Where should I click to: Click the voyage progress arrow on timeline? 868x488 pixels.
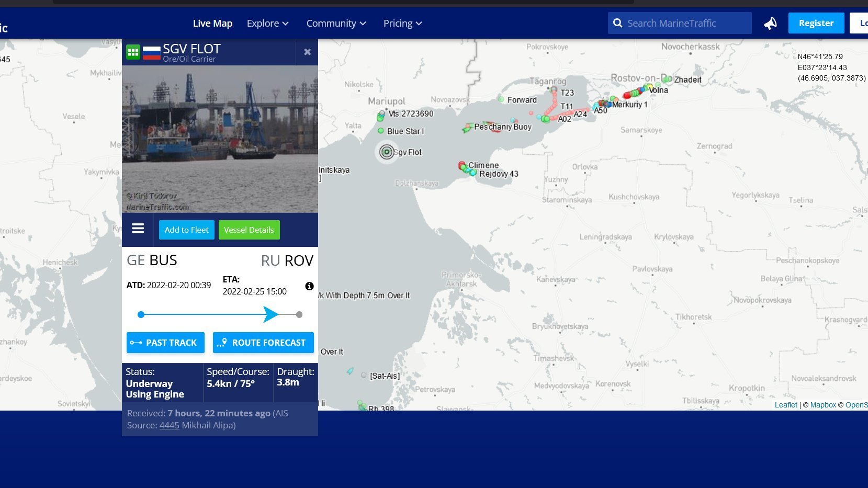click(x=270, y=314)
